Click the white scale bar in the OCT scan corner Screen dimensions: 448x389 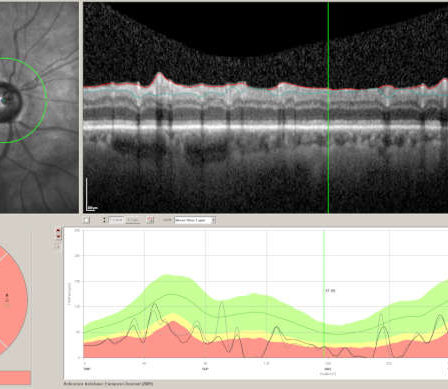click(x=87, y=194)
